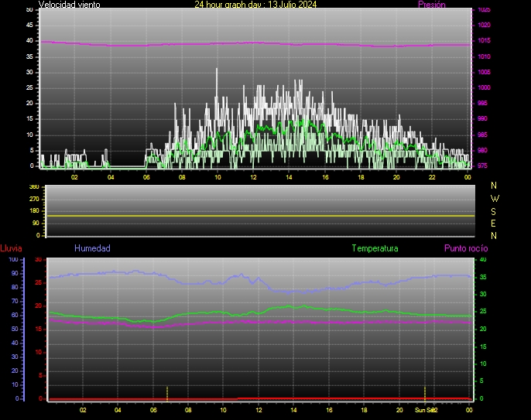This screenshot has height=420, width=531.
Task: Click the yellow dotted sunrise marker near 06
Action: point(167,393)
